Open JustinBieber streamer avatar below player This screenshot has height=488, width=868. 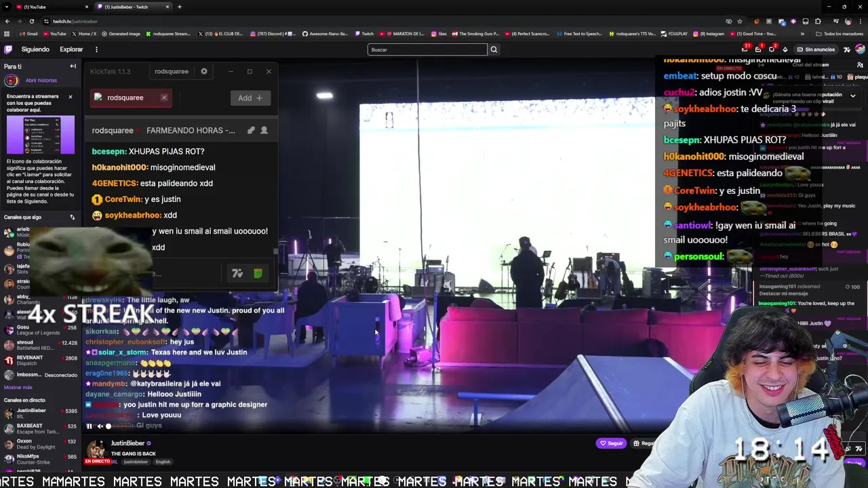click(97, 448)
